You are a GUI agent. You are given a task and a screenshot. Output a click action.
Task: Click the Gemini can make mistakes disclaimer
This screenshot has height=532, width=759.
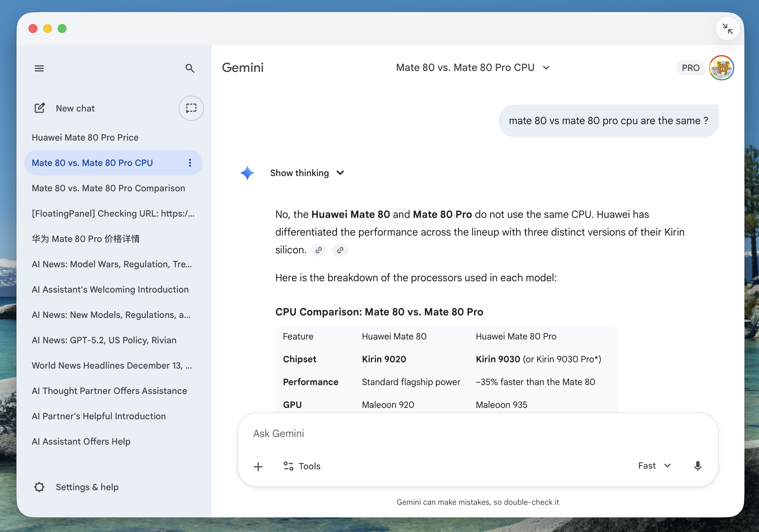click(478, 502)
